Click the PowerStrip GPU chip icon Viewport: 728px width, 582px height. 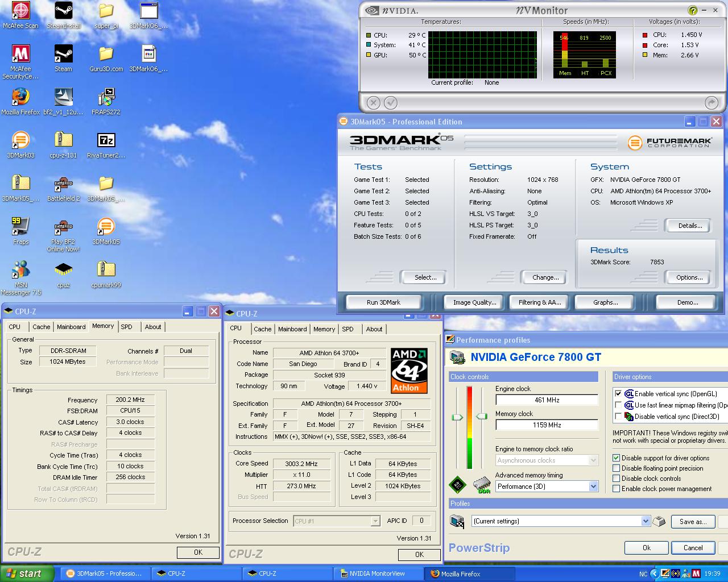coord(457,484)
